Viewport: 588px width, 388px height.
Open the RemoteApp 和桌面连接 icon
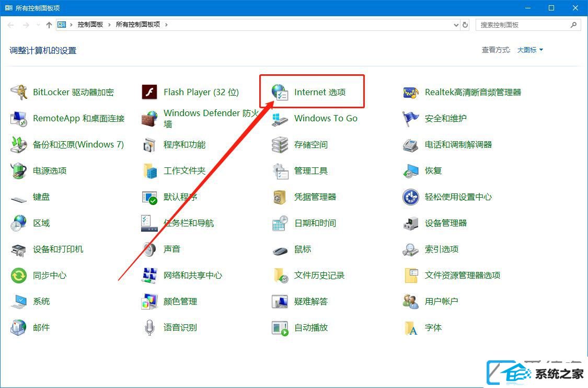click(x=19, y=119)
